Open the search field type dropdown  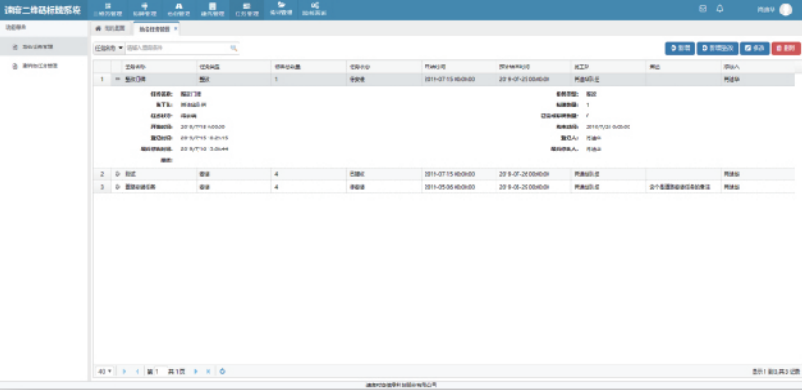click(x=108, y=48)
